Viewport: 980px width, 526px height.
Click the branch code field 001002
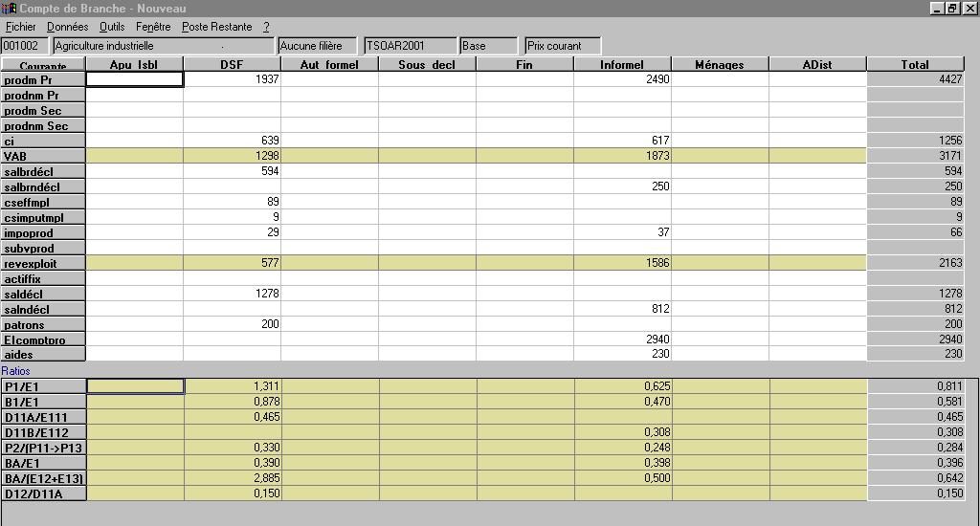pos(26,46)
